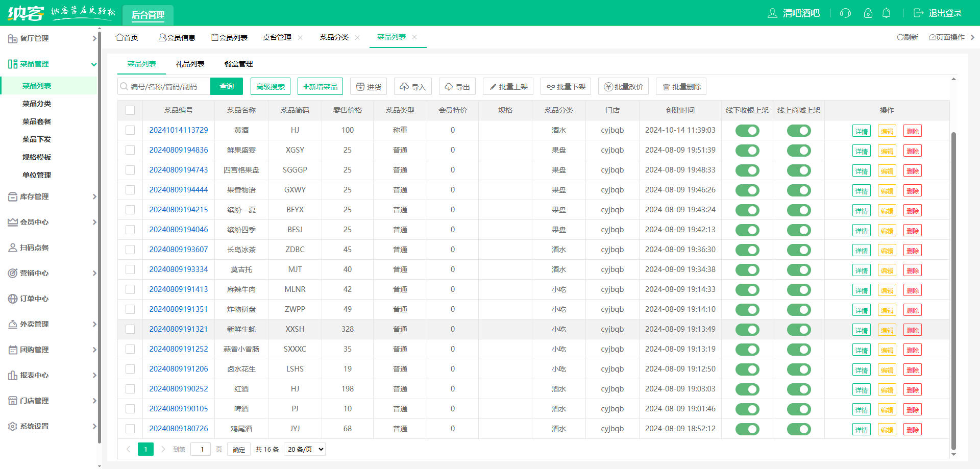Open dish detail link 20241014113729
Image resolution: width=980 pixels, height=469 pixels.
pyautogui.click(x=179, y=130)
